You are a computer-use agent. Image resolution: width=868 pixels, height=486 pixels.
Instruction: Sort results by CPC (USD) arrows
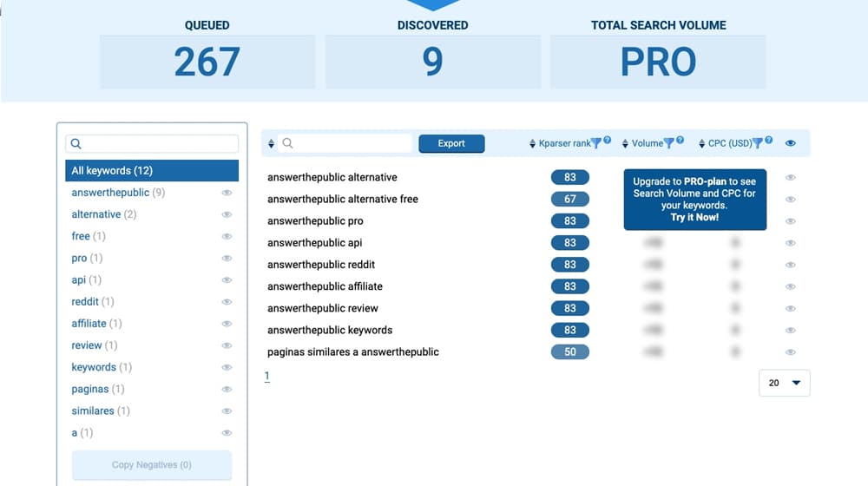pos(701,143)
